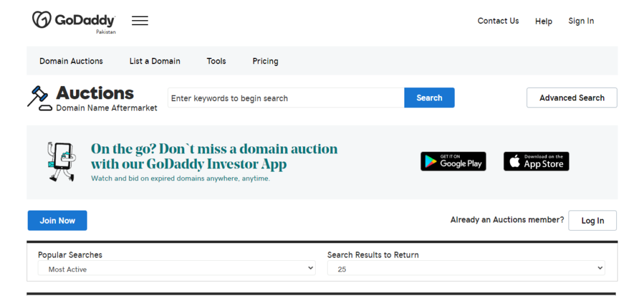This screenshot has width=644, height=296.
Task: Click the Log In button
Action: (x=592, y=221)
